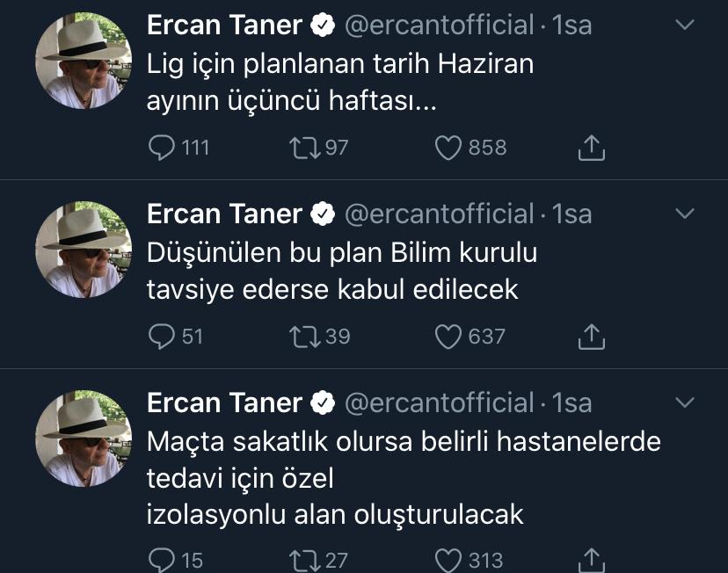The image size is (728, 573).
Task: Share the 'Maçta sakatlık' tweet
Action: pyautogui.click(x=592, y=559)
